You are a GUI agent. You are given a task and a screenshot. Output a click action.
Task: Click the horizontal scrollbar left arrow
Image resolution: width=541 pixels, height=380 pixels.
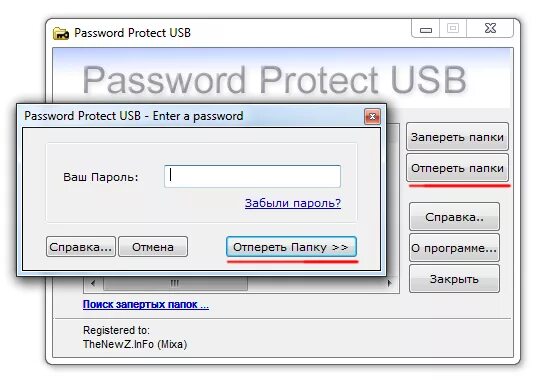coord(93,283)
